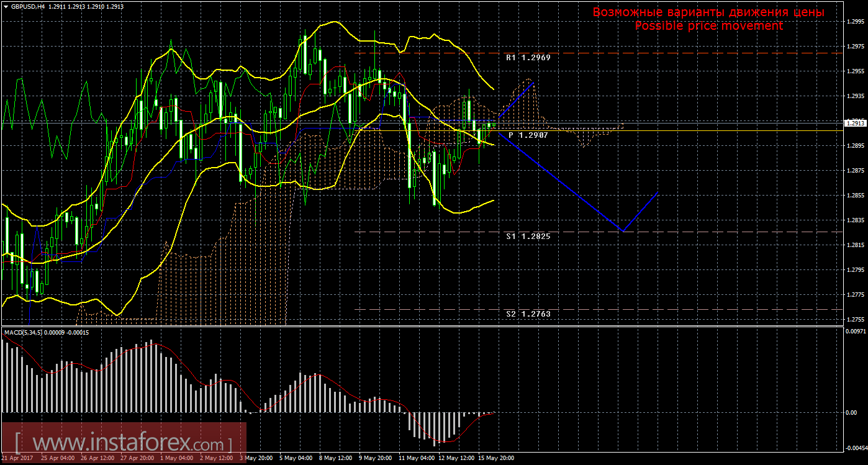Open the chart menu arrow beside GBPUSD,H4
The height and width of the screenshot is (465, 868).
[6, 6]
